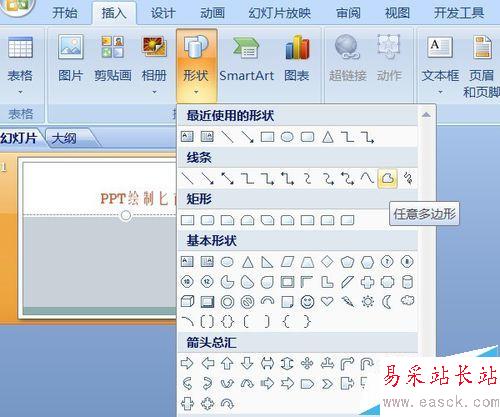Pick the freeform 任意多边形 line shape
Screen dimensions: 500x417
pos(387,178)
